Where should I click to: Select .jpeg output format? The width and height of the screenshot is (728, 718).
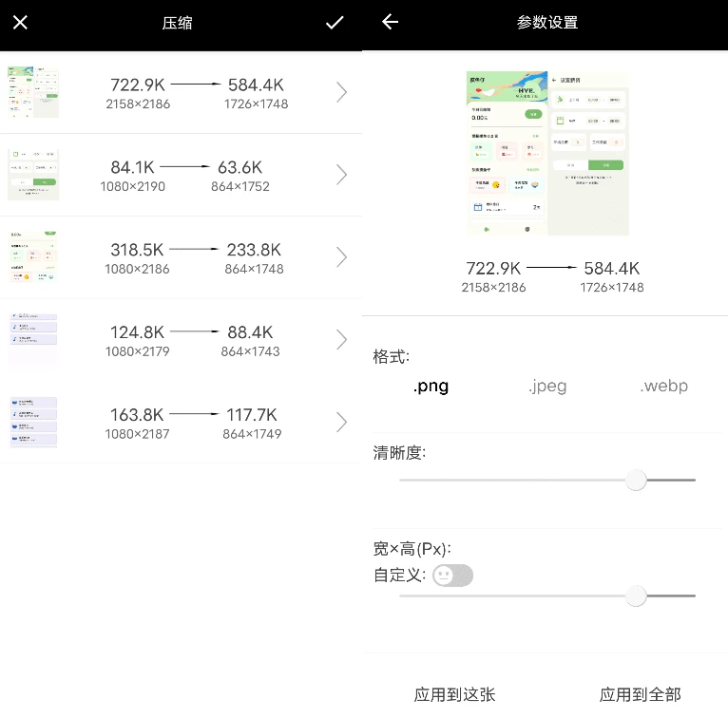[547, 386]
